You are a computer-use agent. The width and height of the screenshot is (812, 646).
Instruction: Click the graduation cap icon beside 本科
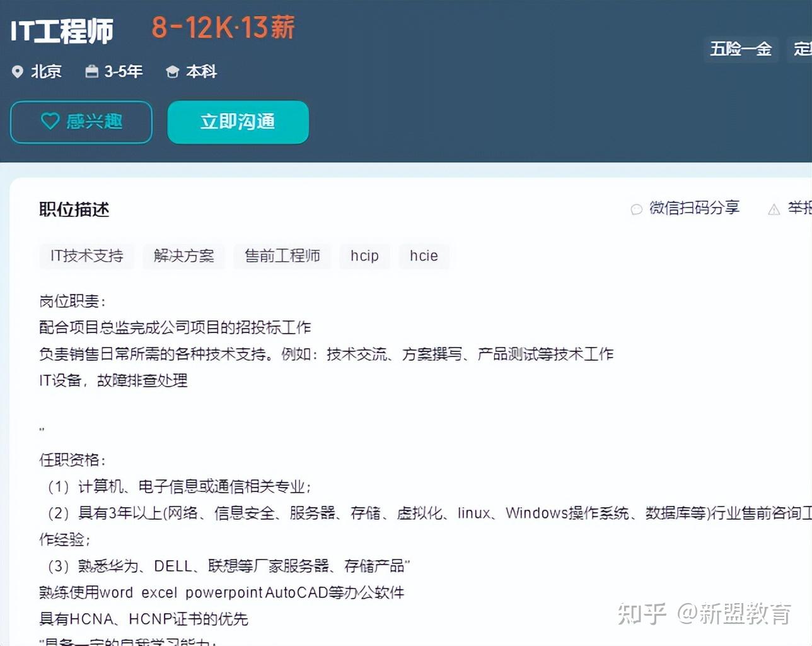click(x=173, y=71)
